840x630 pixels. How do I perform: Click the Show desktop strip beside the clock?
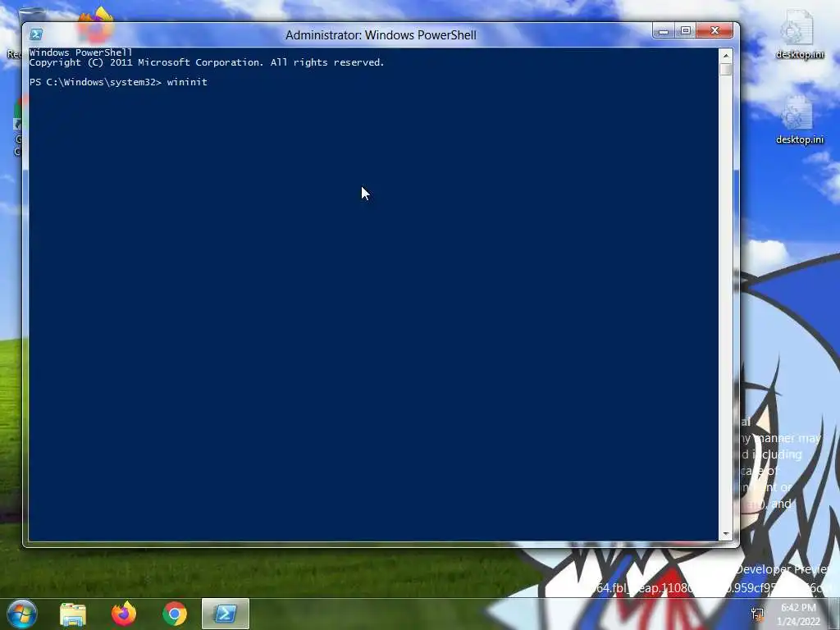(x=834, y=614)
